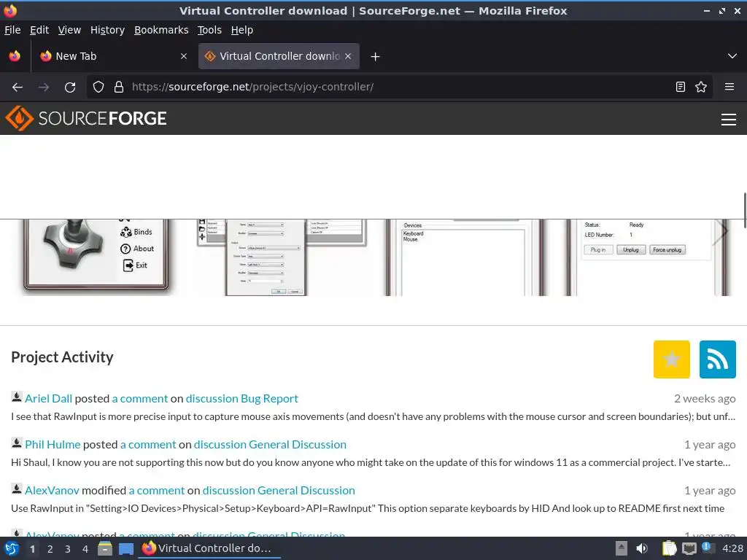
Task: Open file manager icon in taskbar
Action: (105, 548)
